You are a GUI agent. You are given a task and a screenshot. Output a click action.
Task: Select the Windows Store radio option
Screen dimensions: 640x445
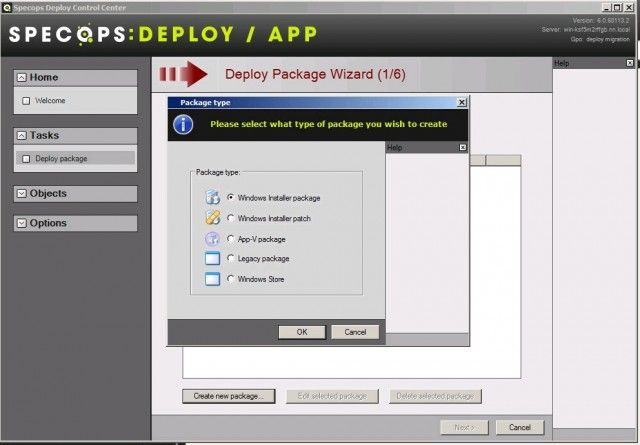point(231,278)
